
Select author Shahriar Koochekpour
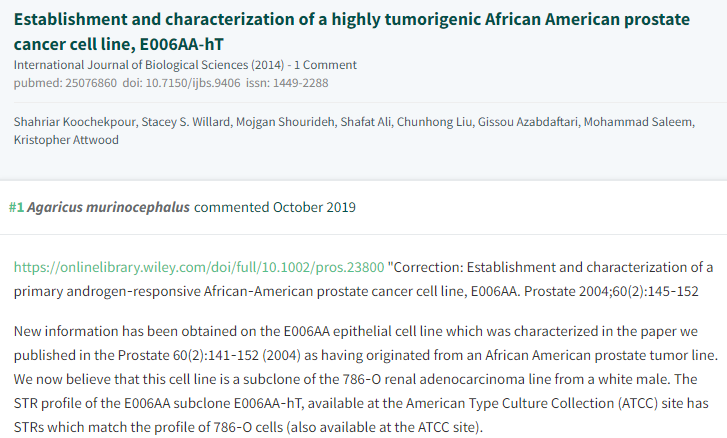pos(72,122)
